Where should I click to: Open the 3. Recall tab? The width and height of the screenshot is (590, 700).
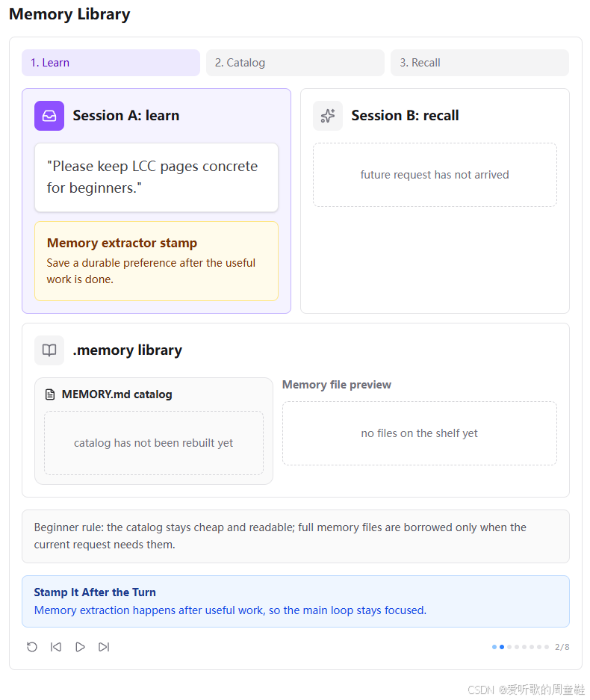point(479,63)
